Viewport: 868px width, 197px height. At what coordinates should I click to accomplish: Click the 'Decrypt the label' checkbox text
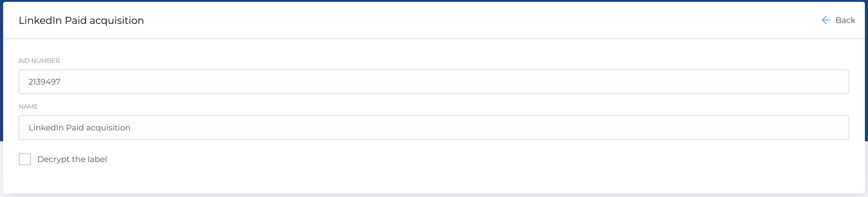pos(72,159)
